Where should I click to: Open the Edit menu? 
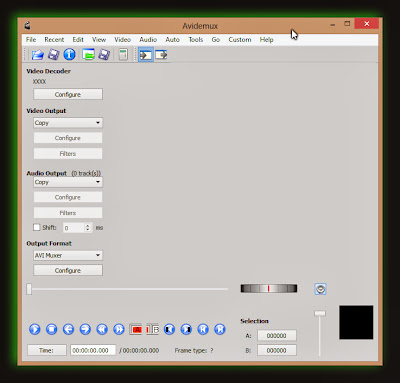(x=78, y=40)
